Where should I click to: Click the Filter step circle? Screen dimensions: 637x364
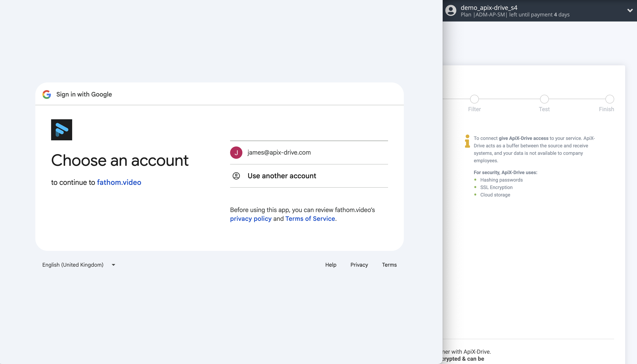click(474, 99)
